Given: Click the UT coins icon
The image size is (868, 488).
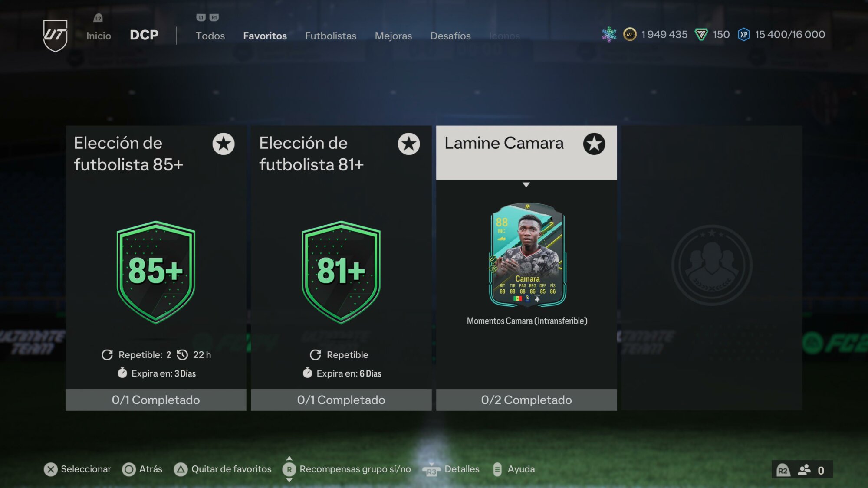Looking at the screenshot, I should pyautogui.click(x=630, y=34).
